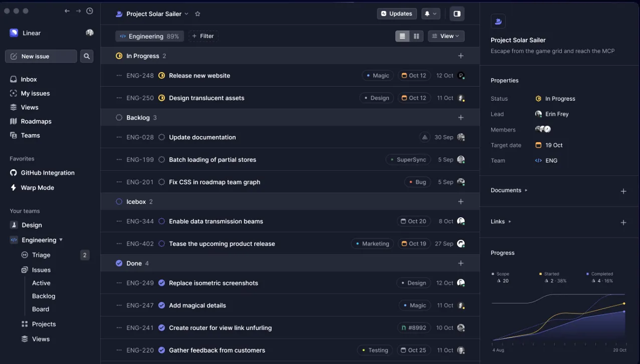Viewport: 640px width, 364px height.
Task: Add a Filter
Action: coord(203,36)
